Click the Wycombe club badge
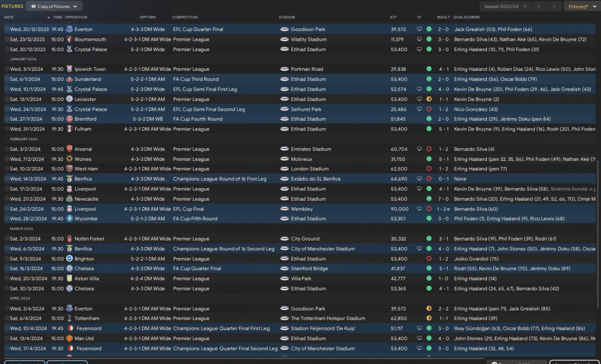601x364 pixels. click(x=69, y=219)
